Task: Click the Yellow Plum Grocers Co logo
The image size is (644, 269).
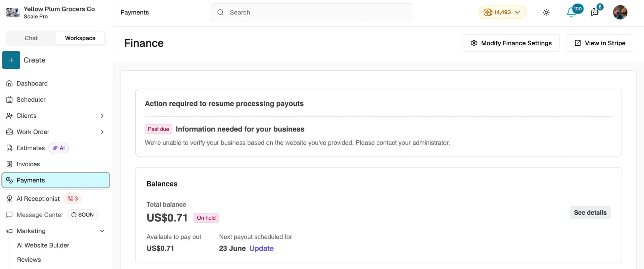Action: click(x=13, y=12)
